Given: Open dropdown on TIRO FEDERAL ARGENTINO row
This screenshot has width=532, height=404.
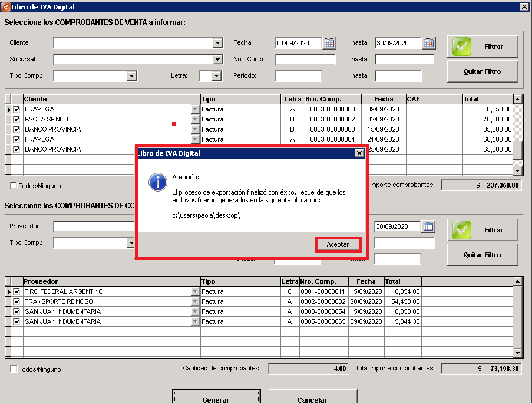Looking at the screenshot, I should [195, 291].
